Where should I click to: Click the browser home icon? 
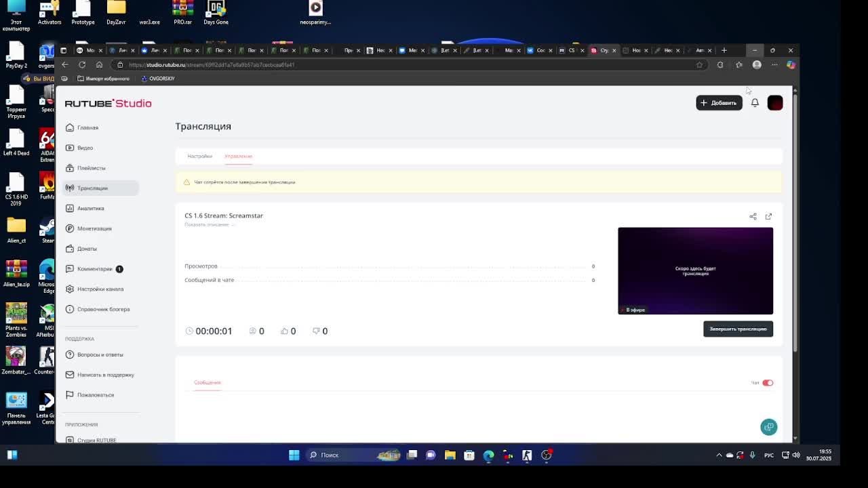pos(99,64)
